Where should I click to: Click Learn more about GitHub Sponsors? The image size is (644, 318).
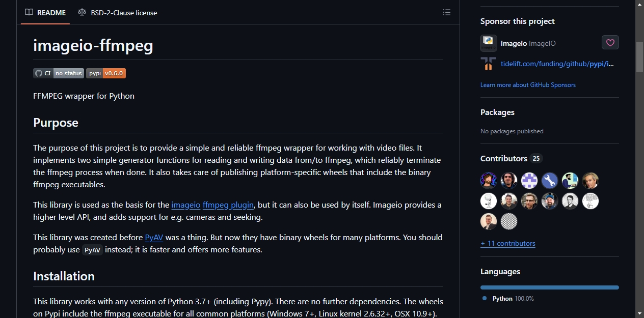click(528, 85)
